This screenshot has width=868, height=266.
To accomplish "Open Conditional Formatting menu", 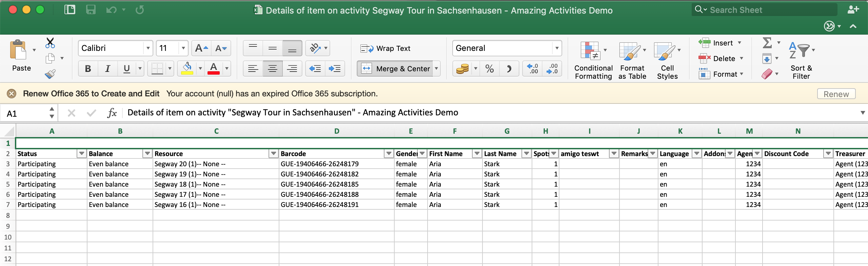I will [x=593, y=60].
